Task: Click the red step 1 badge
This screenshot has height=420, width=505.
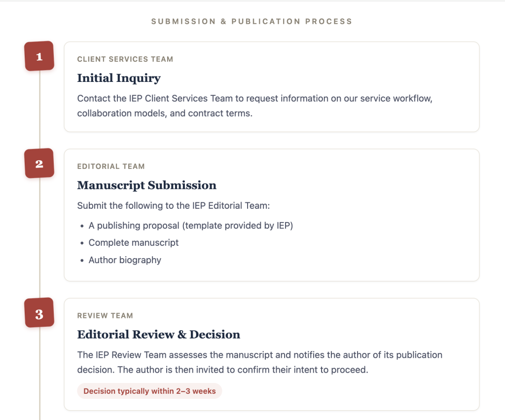Action: (39, 56)
